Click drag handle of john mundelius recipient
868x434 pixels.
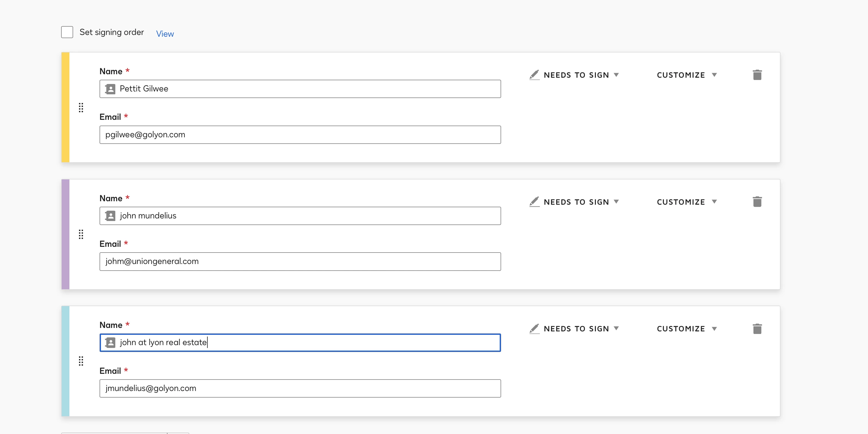click(x=81, y=234)
